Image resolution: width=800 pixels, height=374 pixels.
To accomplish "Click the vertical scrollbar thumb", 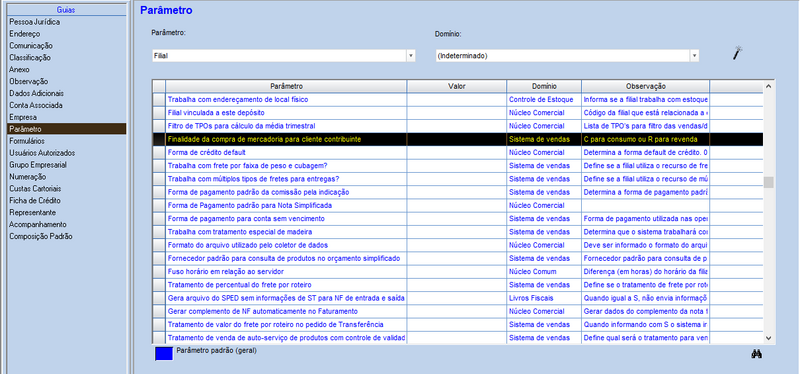I will click(x=768, y=182).
